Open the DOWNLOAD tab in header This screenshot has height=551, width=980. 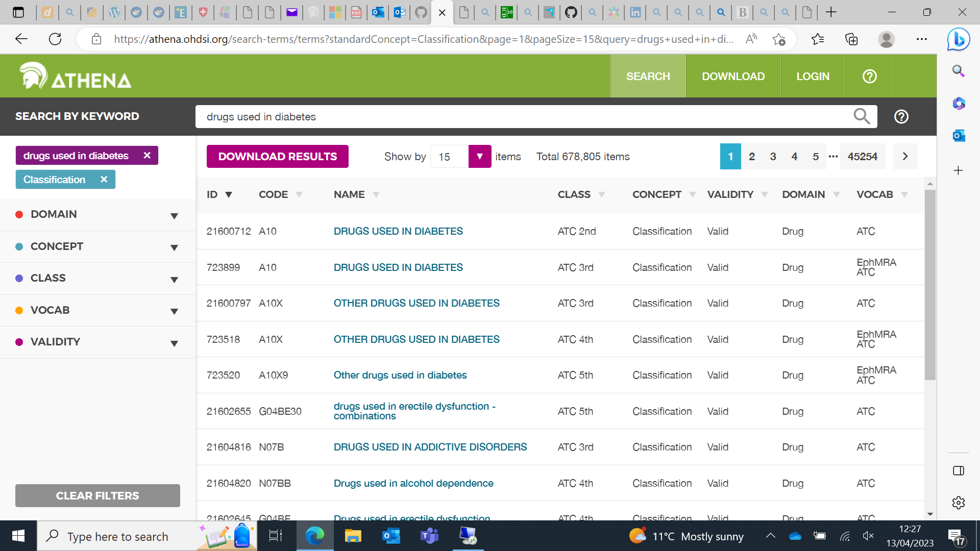click(x=733, y=77)
